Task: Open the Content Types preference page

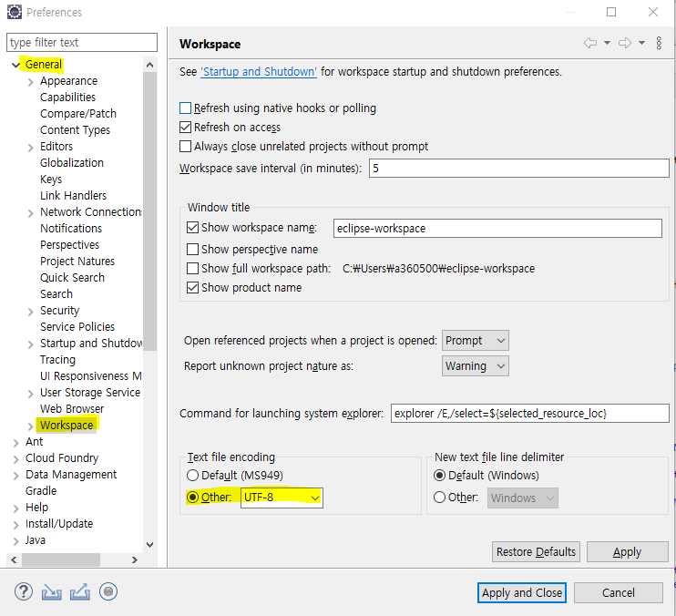Action: [x=75, y=130]
